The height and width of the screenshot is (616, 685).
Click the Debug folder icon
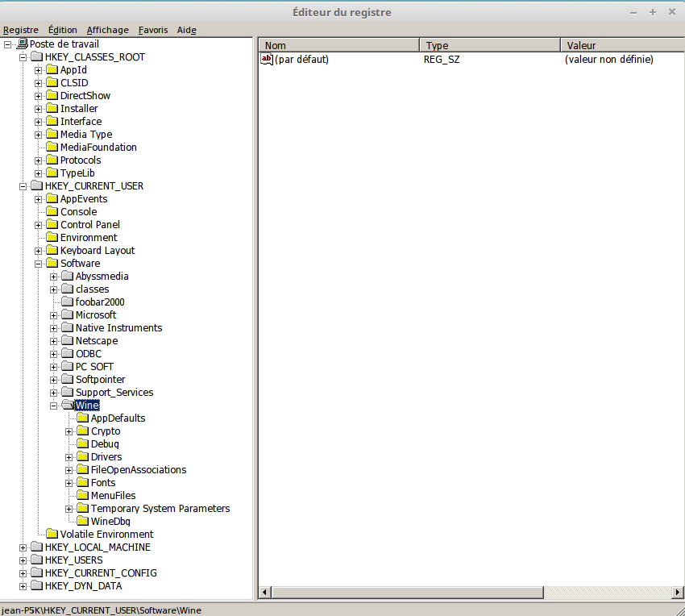[83, 444]
